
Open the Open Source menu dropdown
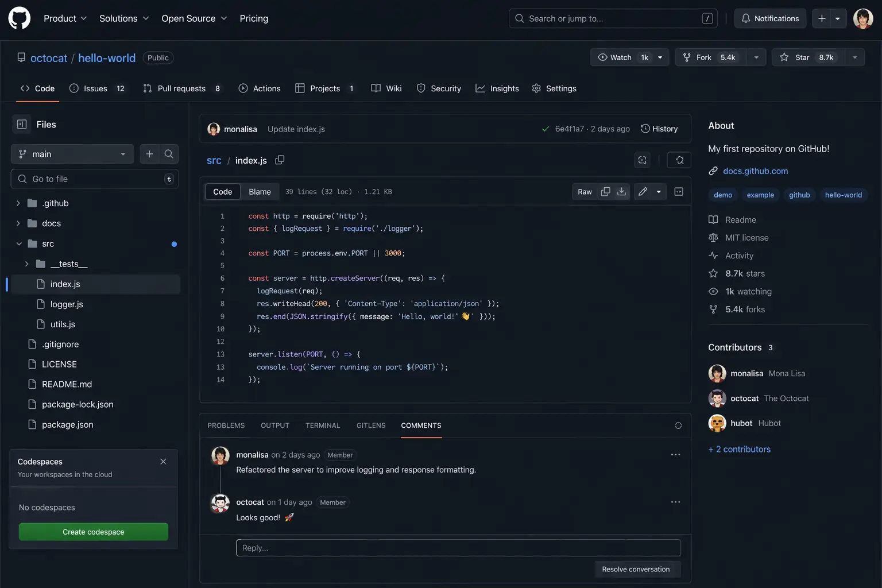194,18
